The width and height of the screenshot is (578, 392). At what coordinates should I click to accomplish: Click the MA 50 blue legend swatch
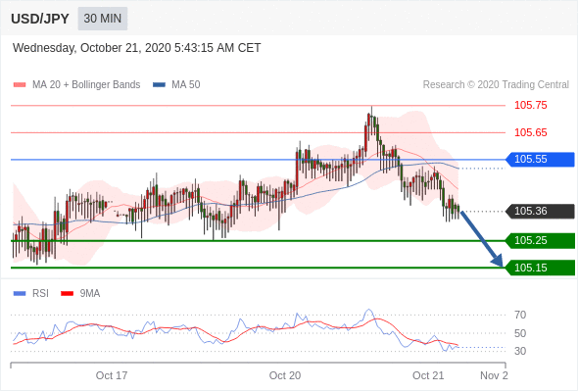(159, 85)
